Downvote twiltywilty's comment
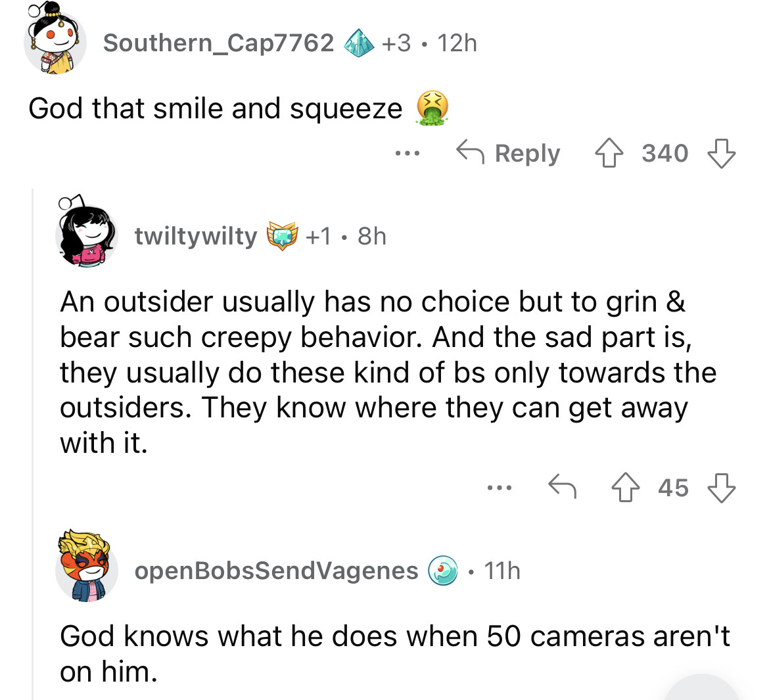The image size is (769, 700). [x=721, y=488]
